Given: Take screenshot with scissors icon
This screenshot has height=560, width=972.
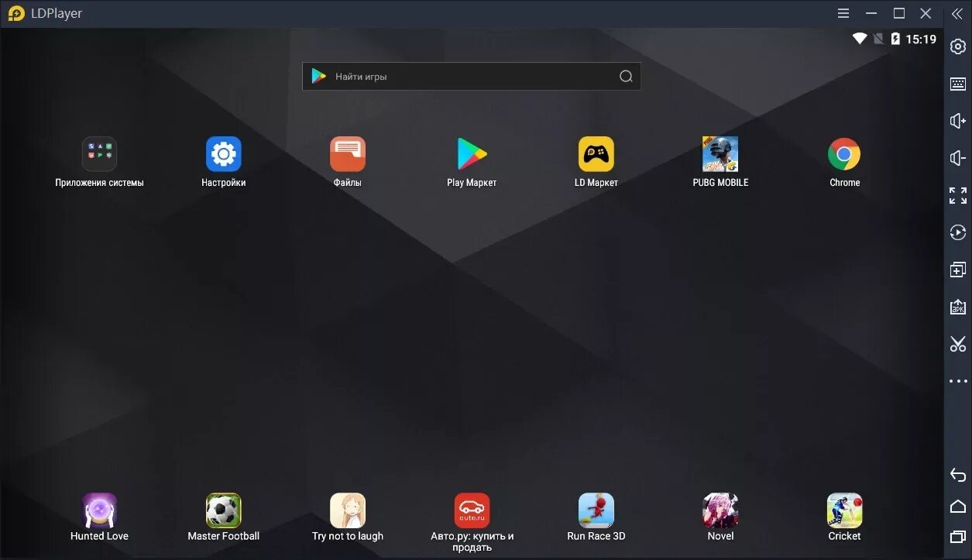Looking at the screenshot, I should (958, 344).
